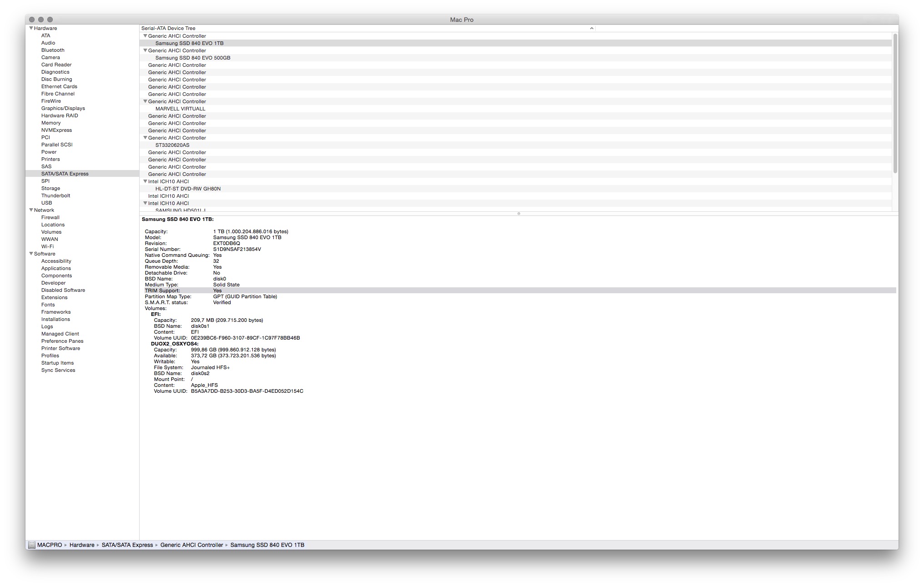Select ST3320620AS drive entry
Image resolution: width=924 pixels, height=586 pixels.
click(175, 145)
